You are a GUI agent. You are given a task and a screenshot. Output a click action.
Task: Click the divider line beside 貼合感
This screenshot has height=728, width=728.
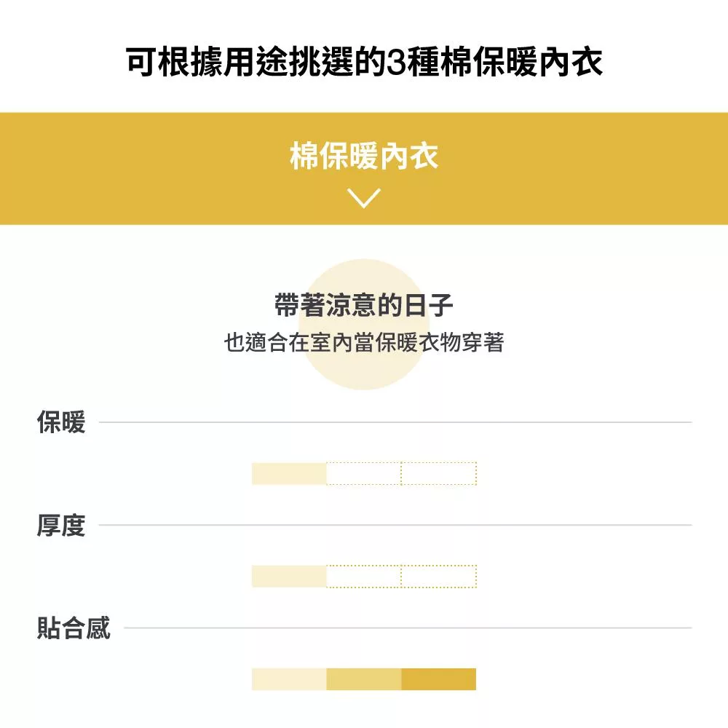pyautogui.click(x=408, y=628)
